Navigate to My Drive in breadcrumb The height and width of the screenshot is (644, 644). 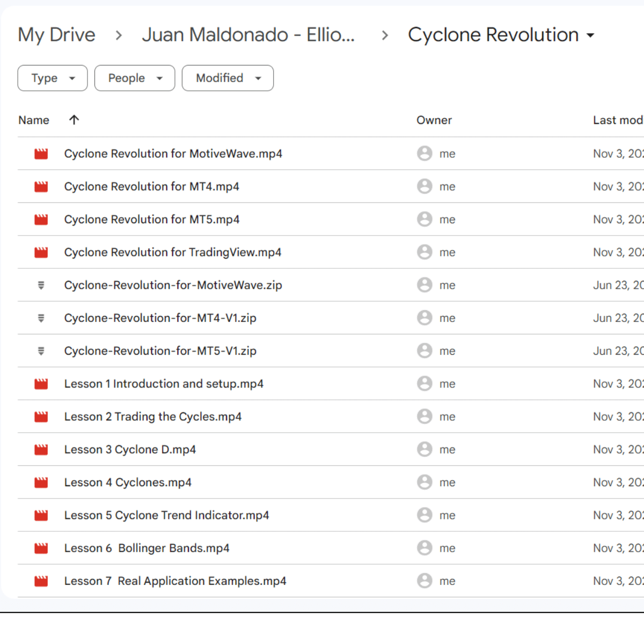pyautogui.click(x=56, y=35)
